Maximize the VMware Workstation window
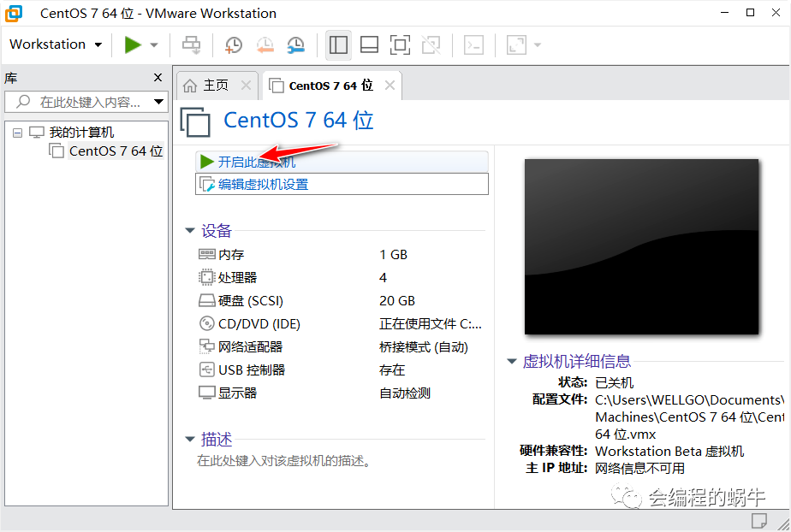The height and width of the screenshot is (532, 791). click(750, 13)
